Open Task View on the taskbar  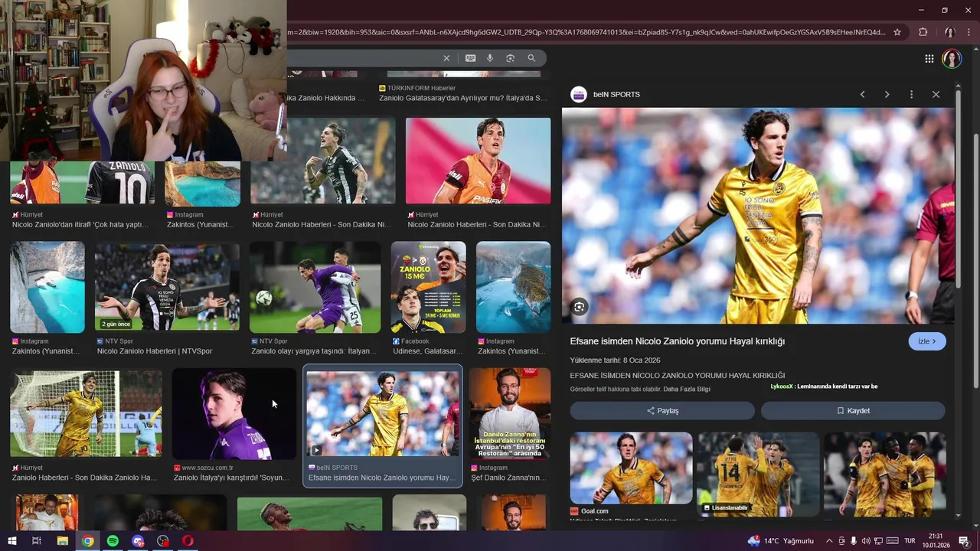click(x=36, y=541)
